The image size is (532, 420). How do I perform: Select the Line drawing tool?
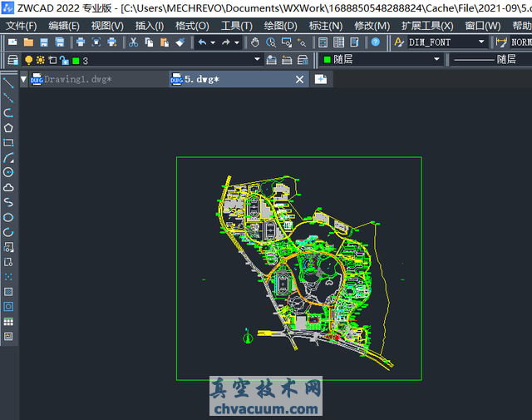(x=8, y=82)
